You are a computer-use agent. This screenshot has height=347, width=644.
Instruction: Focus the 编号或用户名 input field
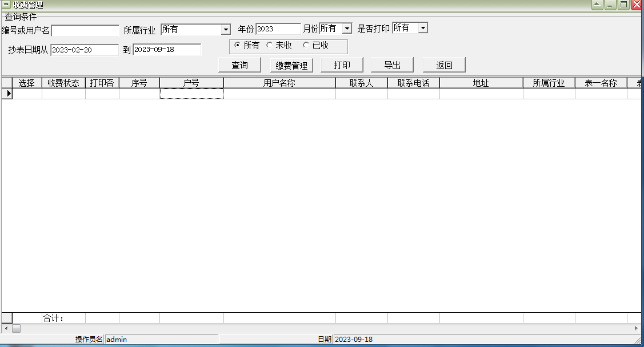85,31
